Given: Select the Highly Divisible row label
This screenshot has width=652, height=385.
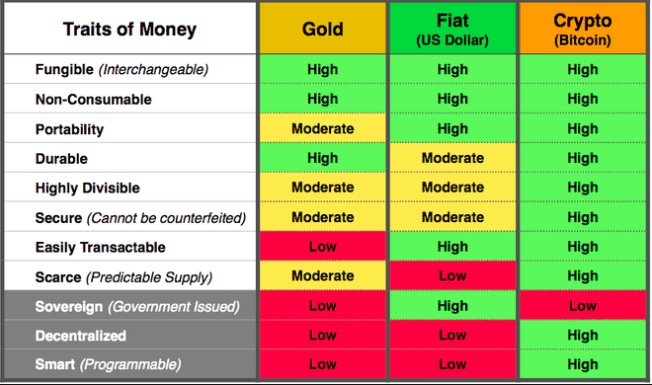Looking at the screenshot, I should pyautogui.click(x=87, y=188).
